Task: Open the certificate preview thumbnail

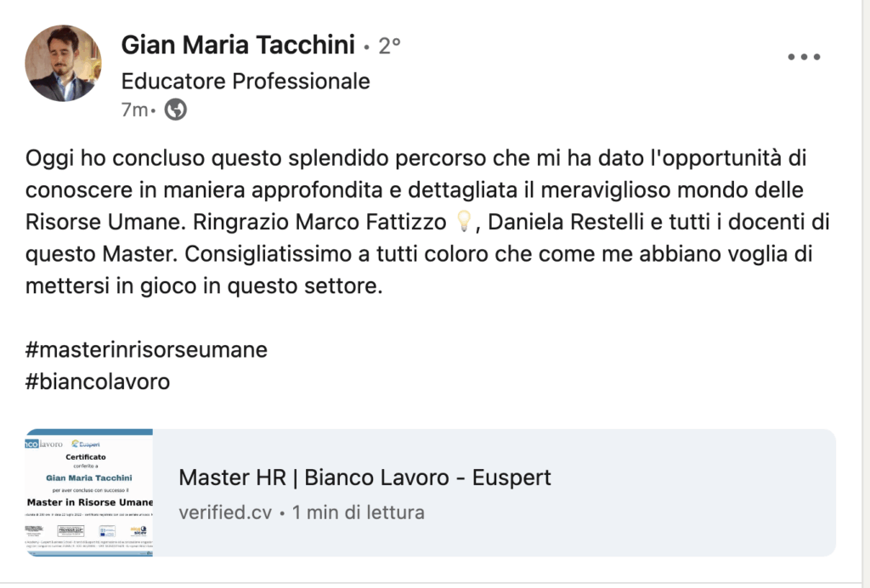Action: tap(89, 493)
